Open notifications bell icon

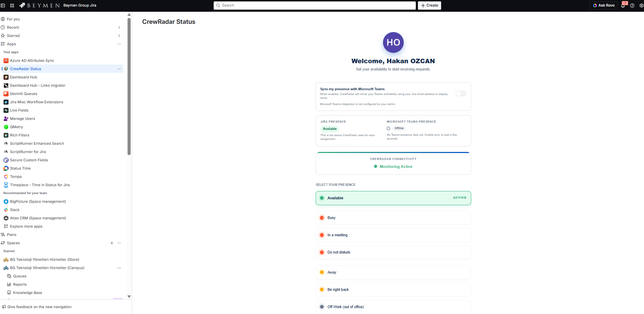coord(623,6)
